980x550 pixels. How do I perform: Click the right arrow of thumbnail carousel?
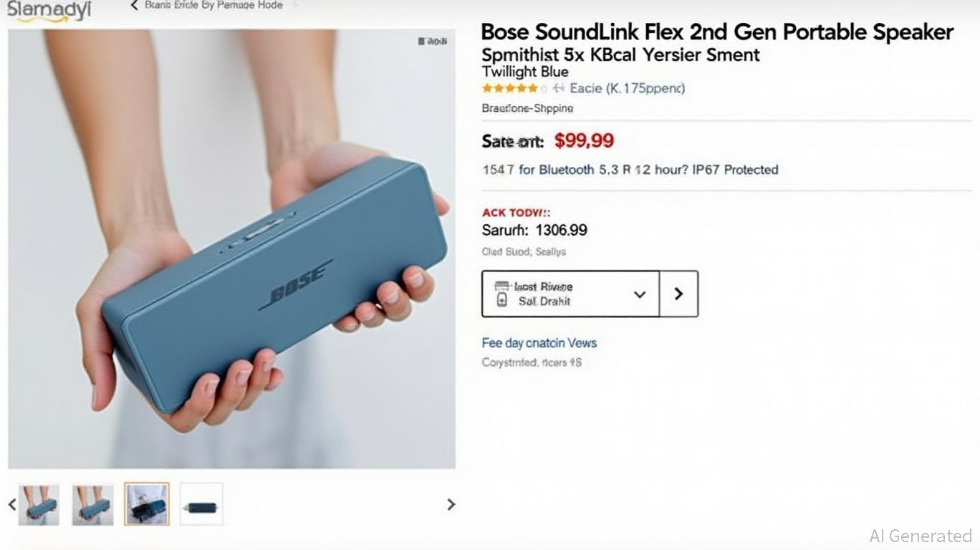pyautogui.click(x=451, y=504)
